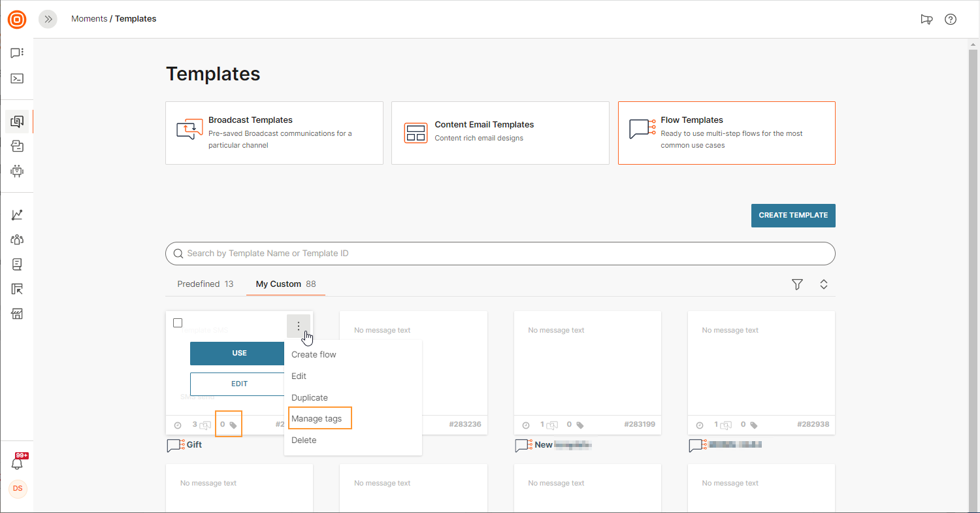
Task: Select the Gift template checkbox
Action: (x=178, y=323)
